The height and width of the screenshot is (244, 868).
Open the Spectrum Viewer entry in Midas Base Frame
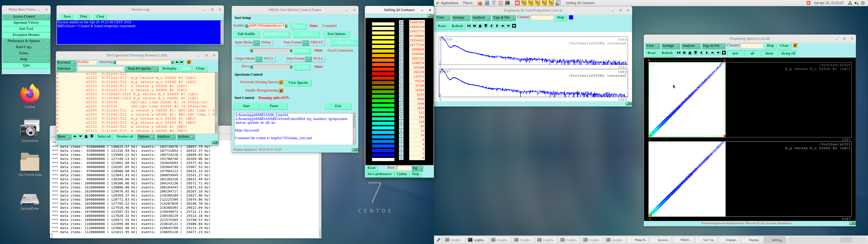[x=26, y=23]
